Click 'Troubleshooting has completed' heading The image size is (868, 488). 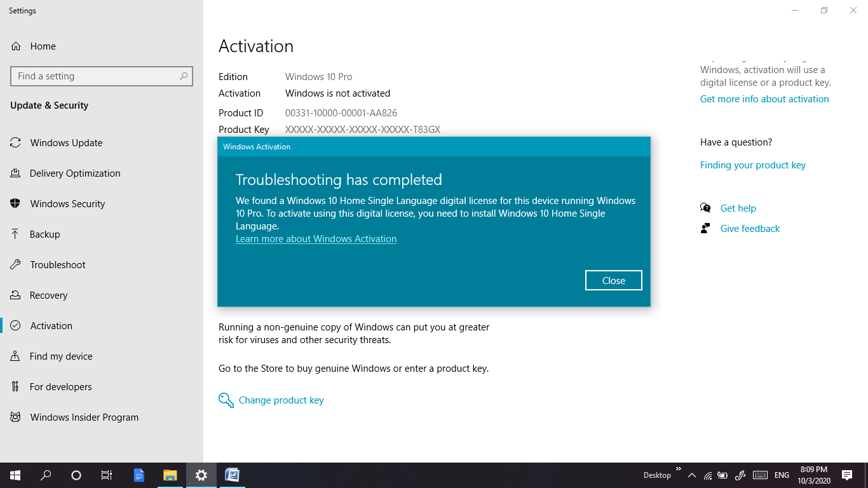pyautogui.click(x=339, y=180)
